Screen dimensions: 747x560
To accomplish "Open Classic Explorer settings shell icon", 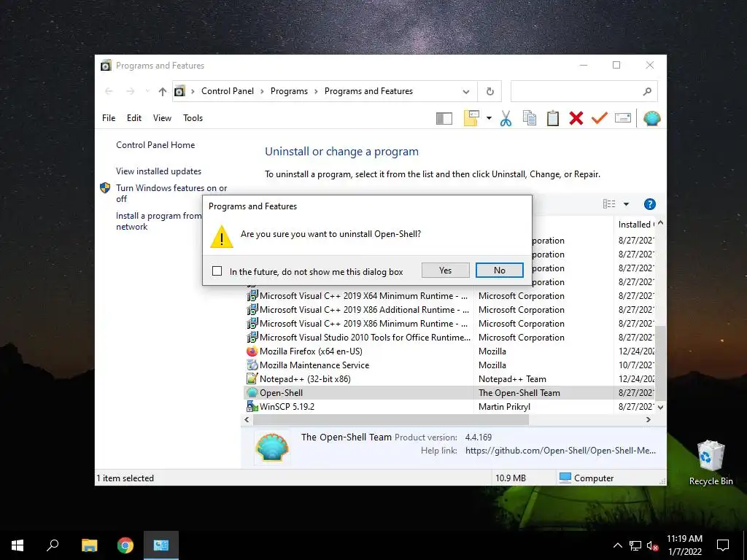I will [x=651, y=118].
